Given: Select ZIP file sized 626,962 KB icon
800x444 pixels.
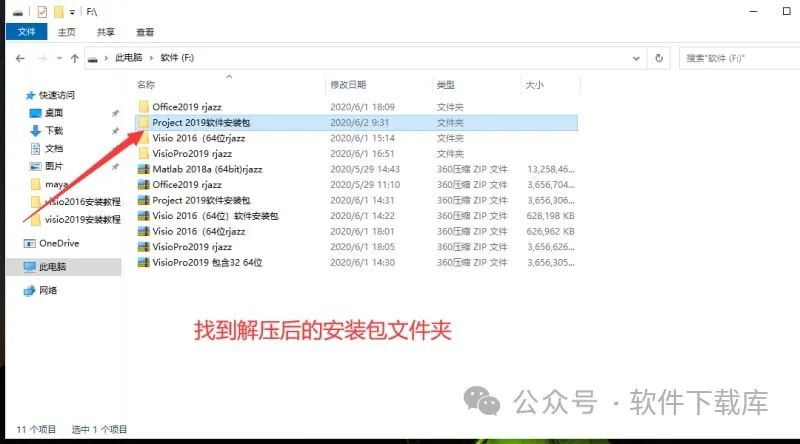Looking at the screenshot, I should point(144,231).
